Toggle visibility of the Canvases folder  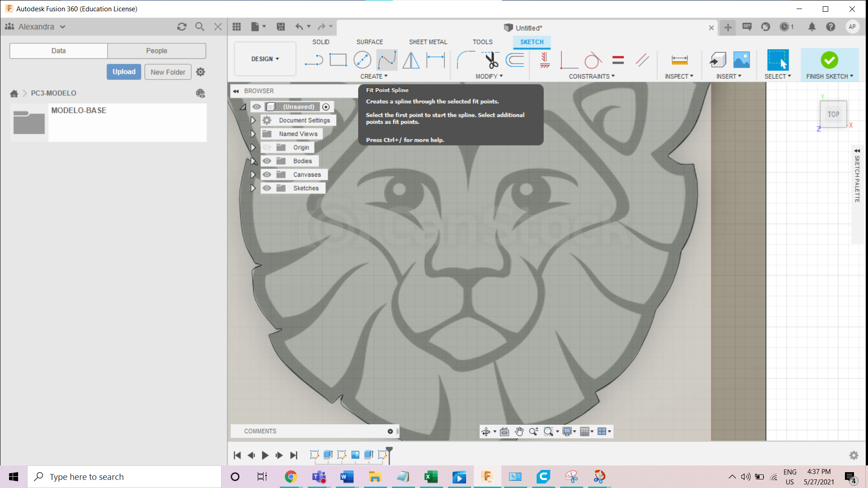pos(267,174)
